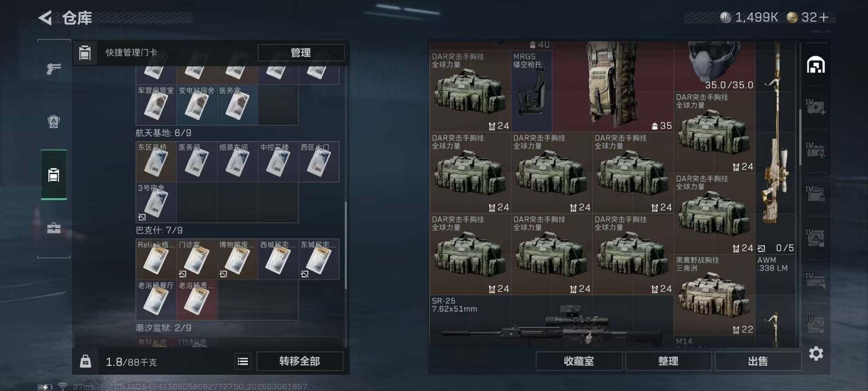Viewport: 868px width, 391px height.
Task: Open the briefcase sidebar icon
Action: [x=54, y=228]
